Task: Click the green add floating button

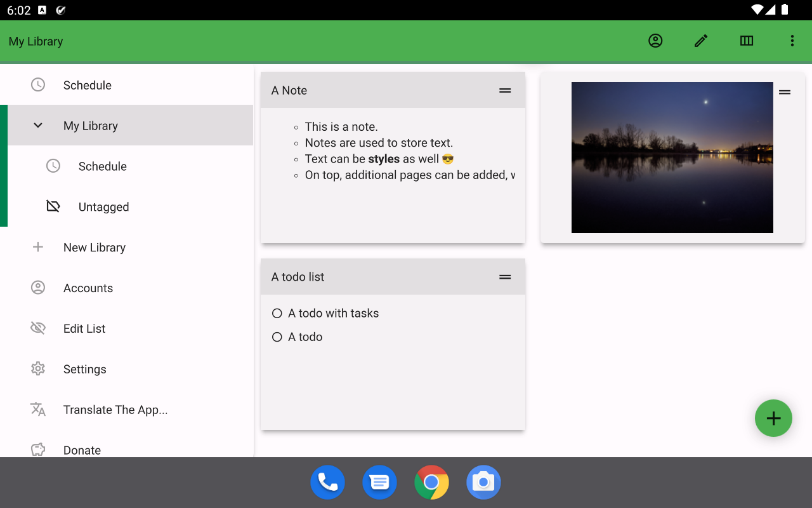Action: pyautogui.click(x=773, y=418)
